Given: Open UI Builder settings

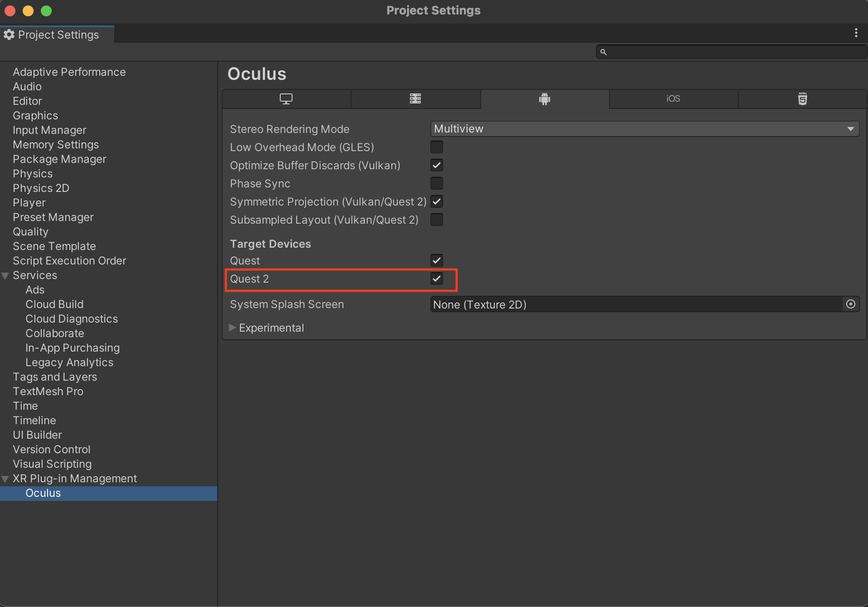Looking at the screenshot, I should click(x=37, y=435).
